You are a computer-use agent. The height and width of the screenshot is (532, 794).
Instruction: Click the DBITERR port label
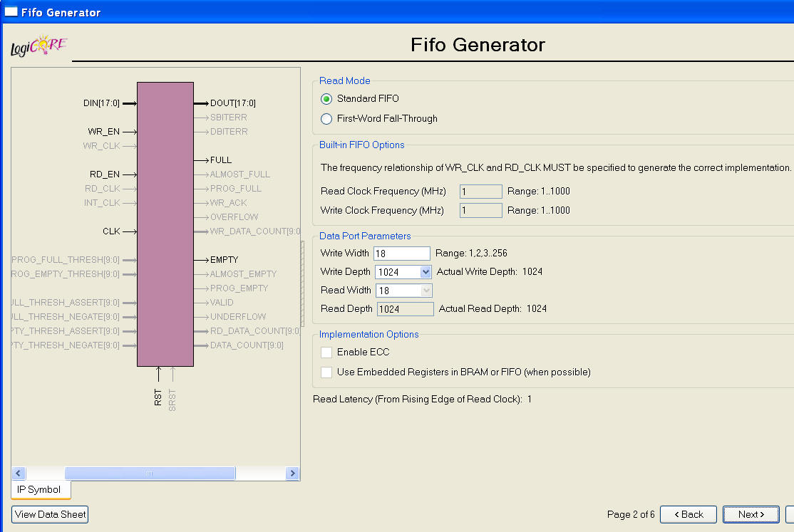coord(229,132)
